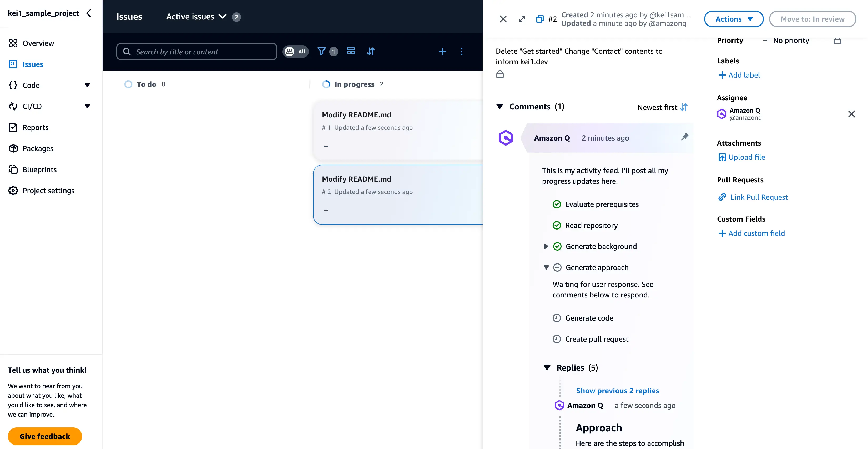Open the issue filter funnel icon
This screenshot has width=868, height=449.
pos(321,51)
